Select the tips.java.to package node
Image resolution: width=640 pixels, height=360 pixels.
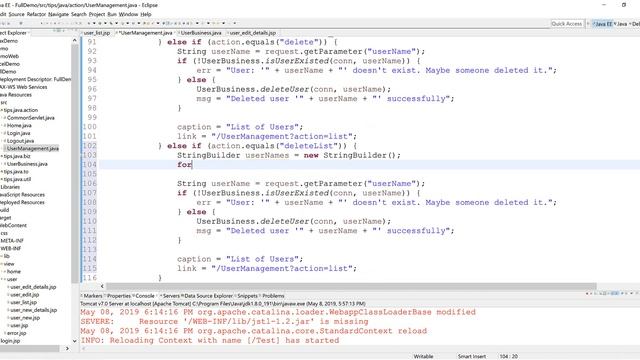tap(16, 172)
